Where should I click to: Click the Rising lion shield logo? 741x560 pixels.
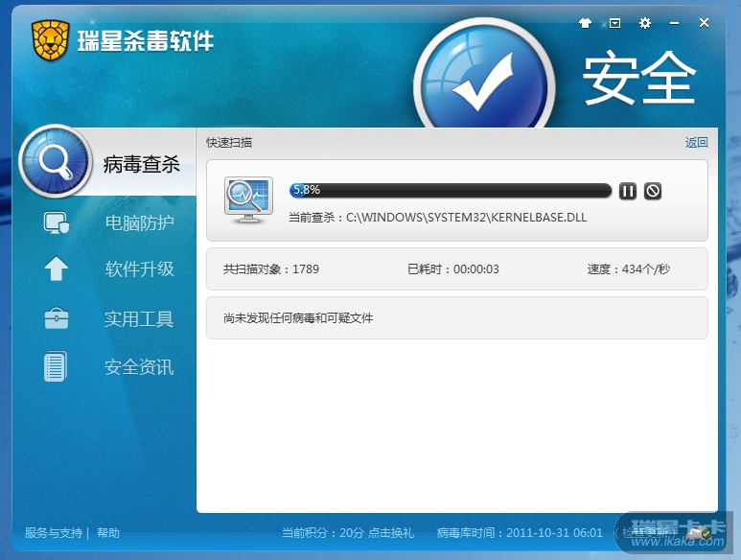click(50, 40)
